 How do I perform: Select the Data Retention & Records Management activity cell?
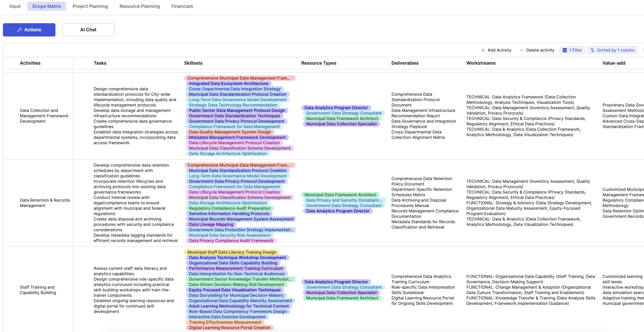coord(45,203)
